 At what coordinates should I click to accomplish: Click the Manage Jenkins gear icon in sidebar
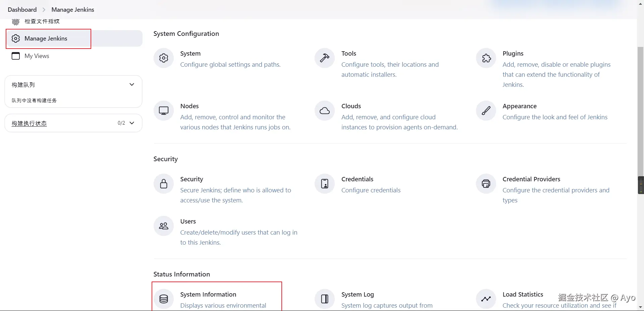pos(16,39)
